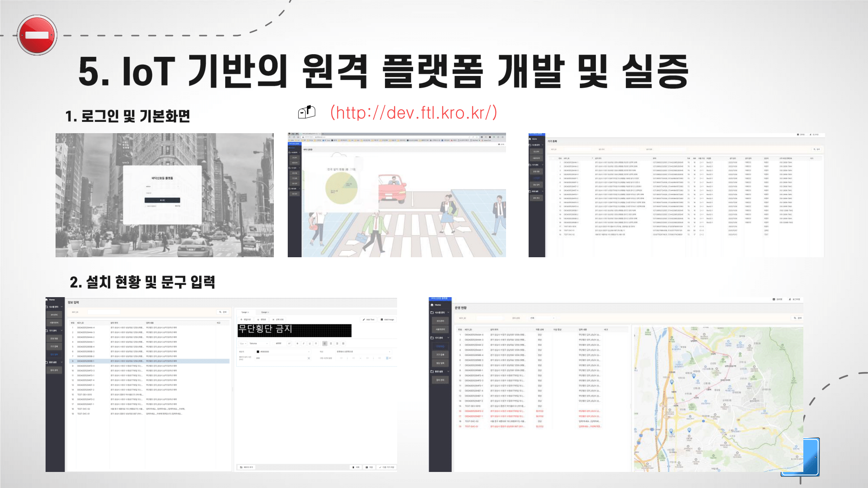Toggle the blue time-range switch
Viewport: 868px width, 488px height.
(x=388, y=358)
